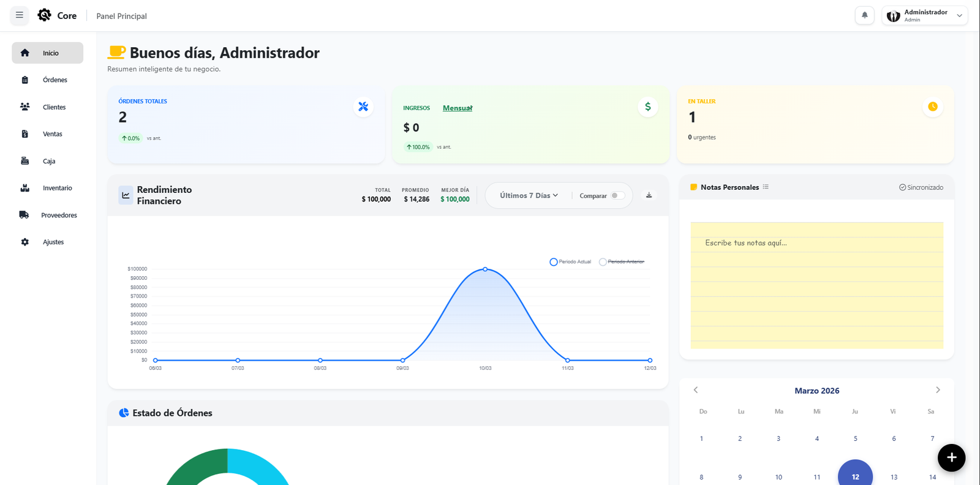Open the Últimos 7 Días dropdown

pos(529,195)
